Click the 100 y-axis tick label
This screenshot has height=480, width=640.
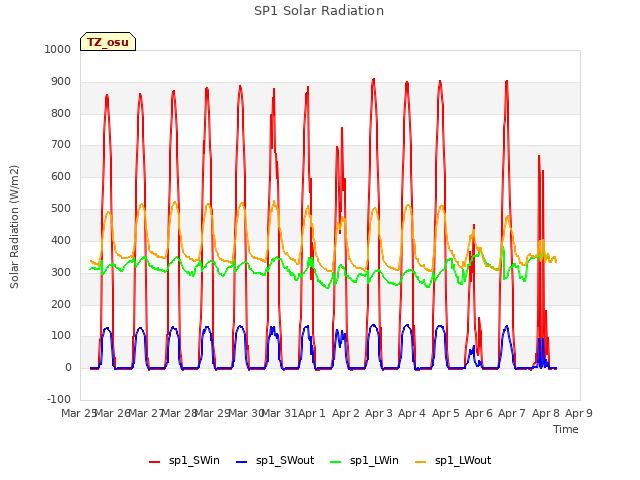point(61,336)
